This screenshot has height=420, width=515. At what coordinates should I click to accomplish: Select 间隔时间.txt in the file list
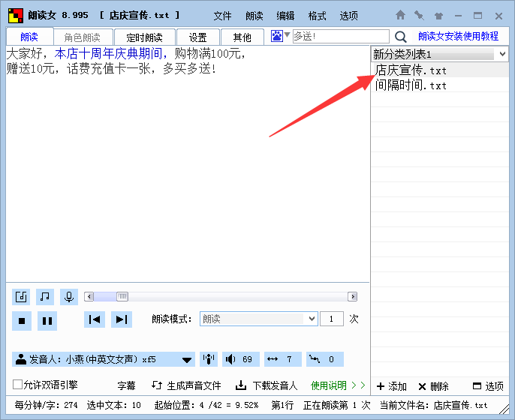(x=411, y=85)
